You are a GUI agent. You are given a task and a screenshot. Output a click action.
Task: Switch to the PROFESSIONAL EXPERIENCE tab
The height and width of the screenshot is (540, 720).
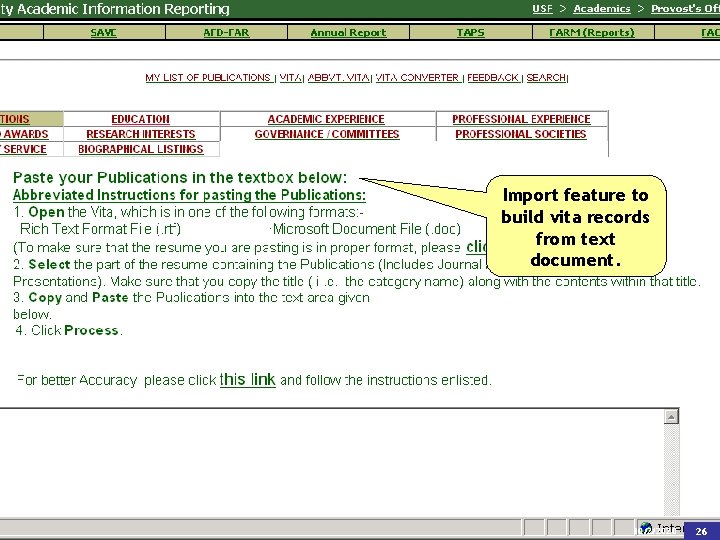[x=521, y=119]
